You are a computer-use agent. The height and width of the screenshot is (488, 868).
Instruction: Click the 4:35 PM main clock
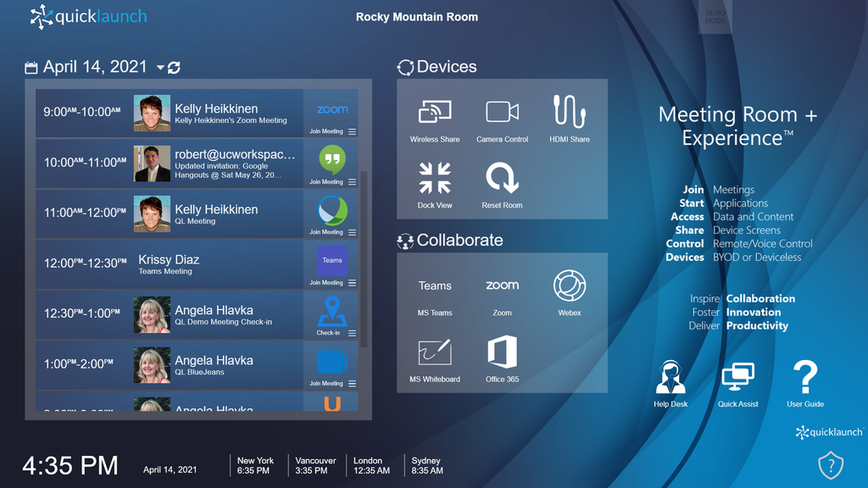70,465
